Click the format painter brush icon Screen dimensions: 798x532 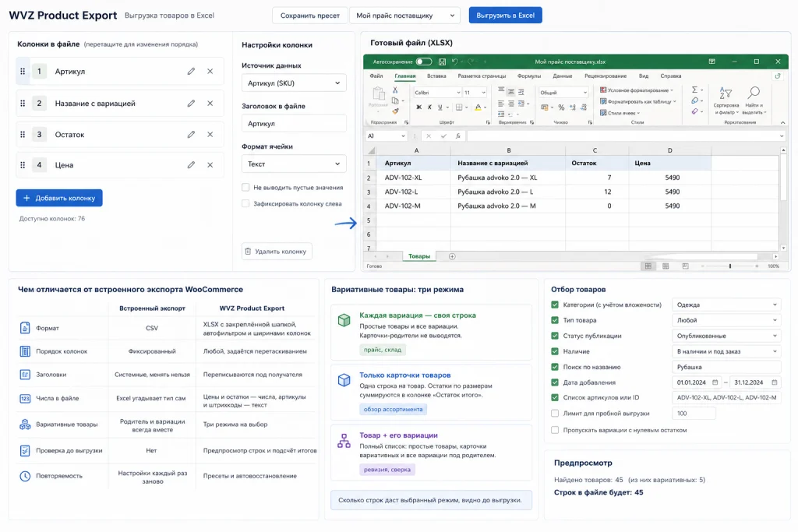tap(395, 111)
